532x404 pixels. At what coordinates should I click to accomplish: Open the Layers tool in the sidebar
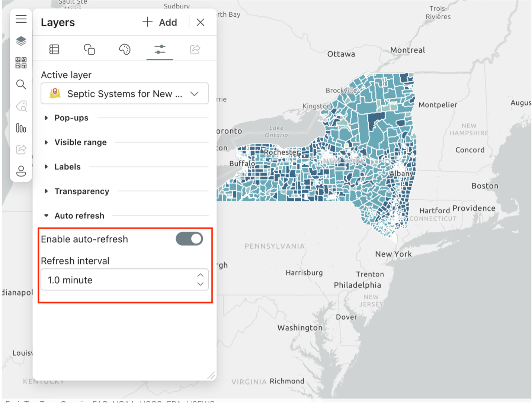21,41
